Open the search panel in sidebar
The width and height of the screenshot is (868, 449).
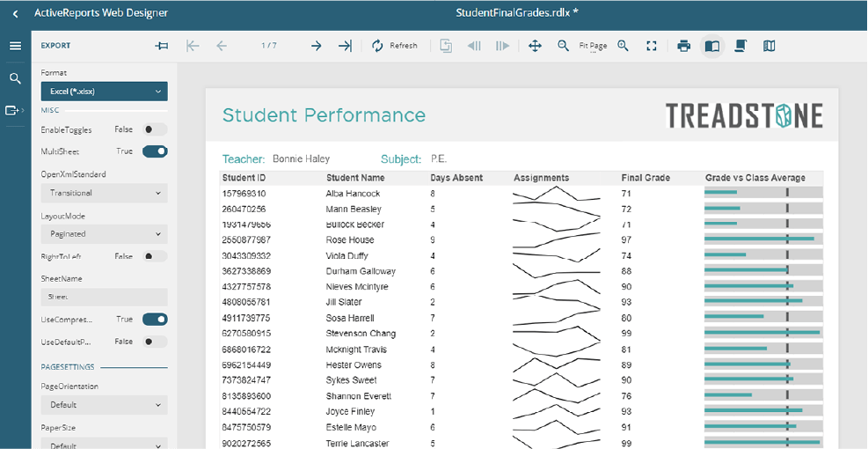pyautogui.click(x=16, y=78)
